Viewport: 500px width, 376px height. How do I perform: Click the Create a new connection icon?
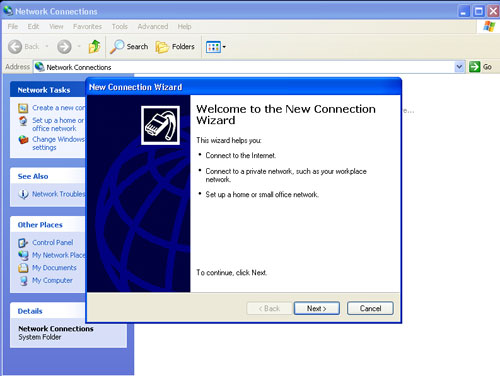(23, 108)
